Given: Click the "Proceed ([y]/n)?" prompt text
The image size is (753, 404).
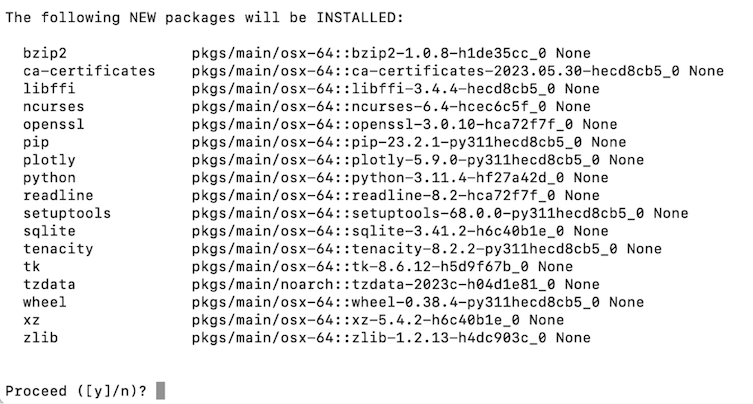Looking at the screenshot, I should (x=76, y=390).
